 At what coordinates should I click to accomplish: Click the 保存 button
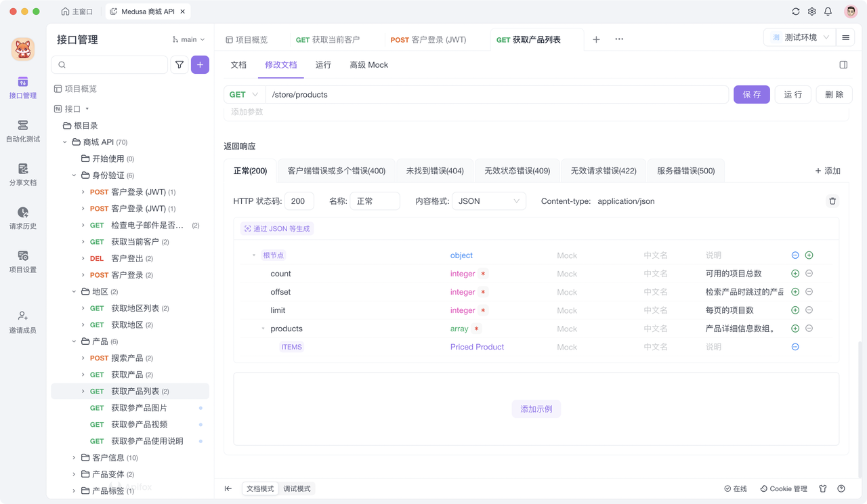[752, 95]
